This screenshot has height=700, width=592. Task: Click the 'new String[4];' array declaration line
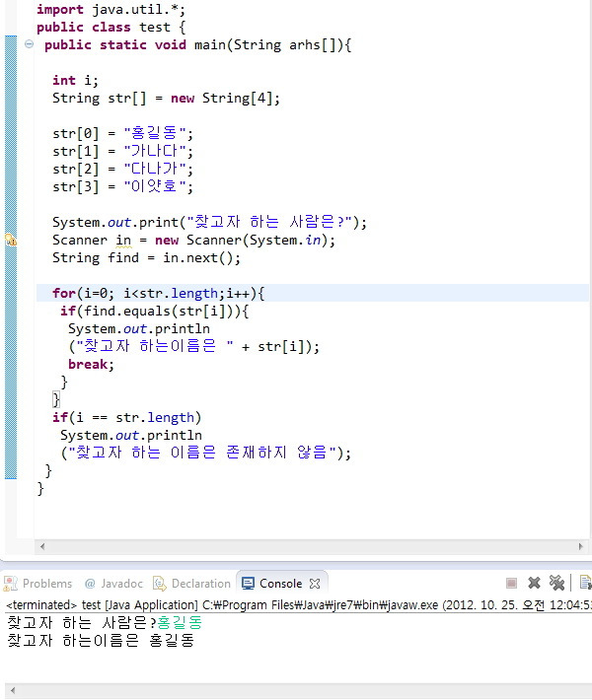pos(166,99)
